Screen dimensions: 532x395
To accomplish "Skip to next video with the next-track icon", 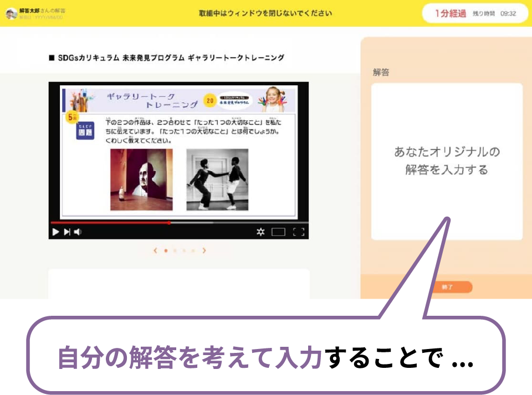I will [x=67, y=232].
